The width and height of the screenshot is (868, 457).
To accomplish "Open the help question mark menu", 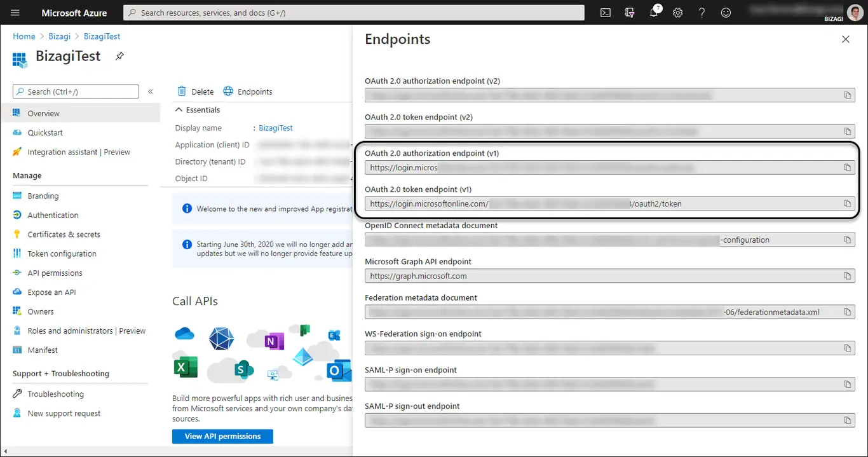I will pos(702,13).
